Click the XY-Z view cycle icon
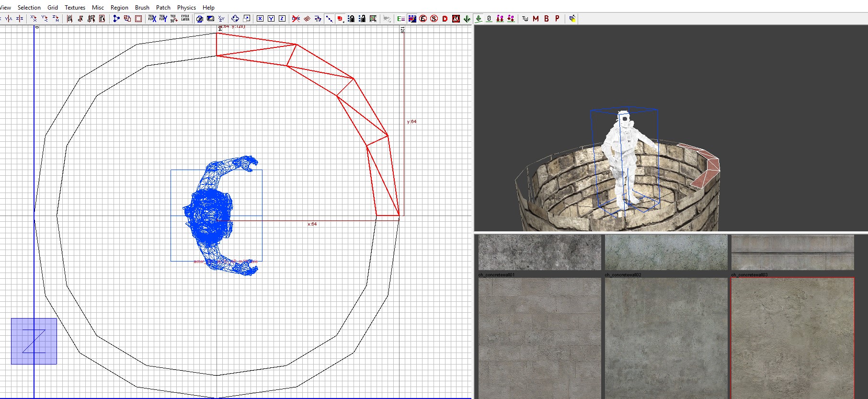 (221, 19)
